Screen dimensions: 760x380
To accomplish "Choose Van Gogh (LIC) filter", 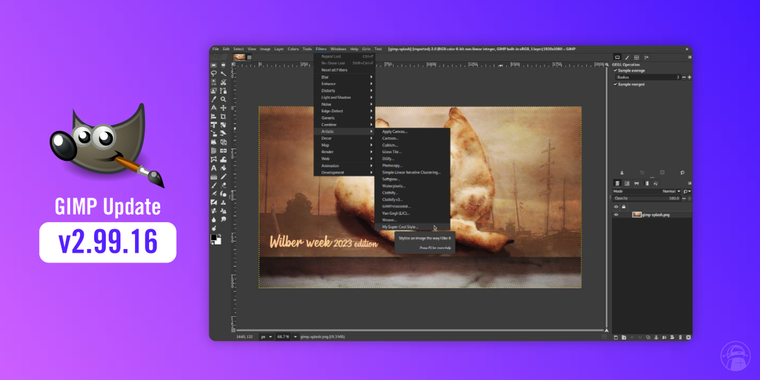I will click(x=412, y=213).
